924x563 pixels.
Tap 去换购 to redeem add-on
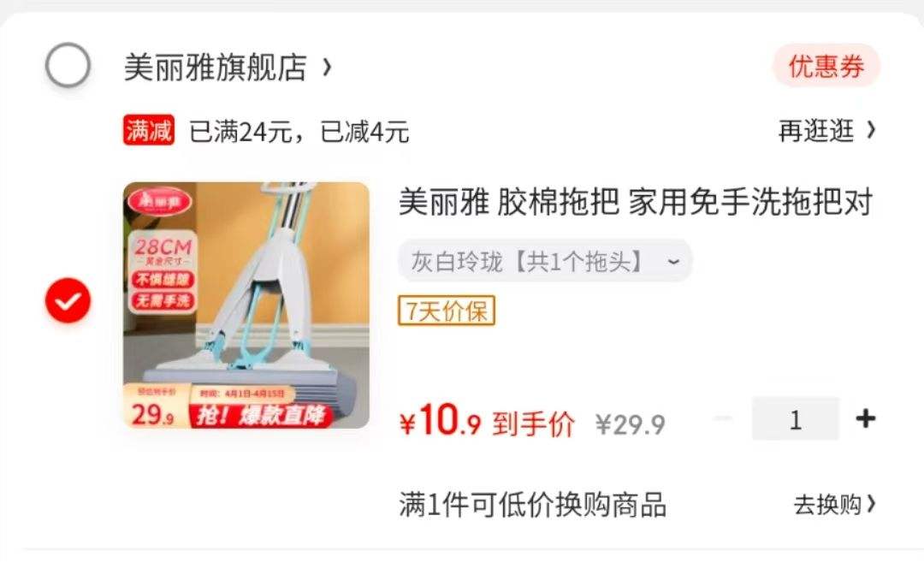tap(834, 505)
